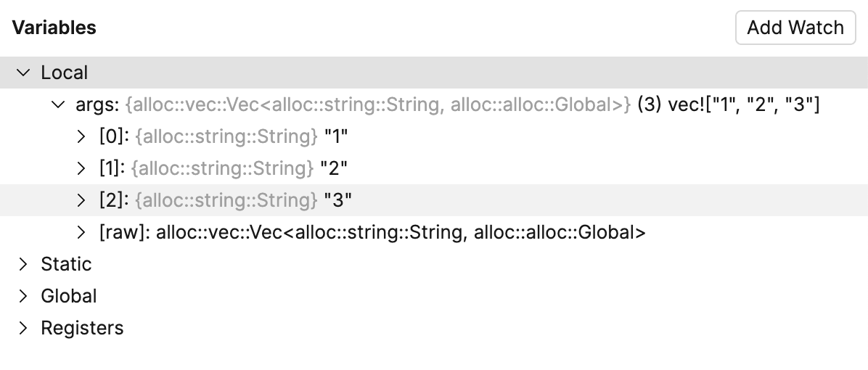Expand the Static scope chevron
The width and height of the screenshot is (868, 370).
[x=23, y=264]
